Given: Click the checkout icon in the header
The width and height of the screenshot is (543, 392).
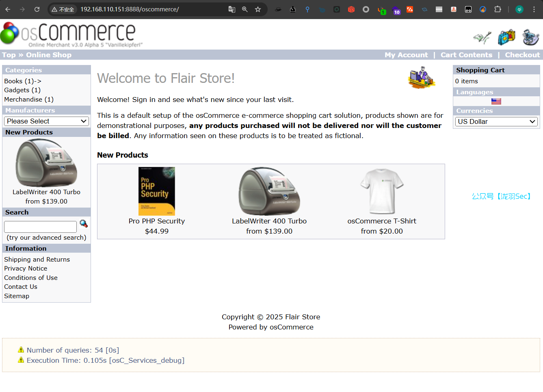Looking at the screenshot, I should pos(530,38).
